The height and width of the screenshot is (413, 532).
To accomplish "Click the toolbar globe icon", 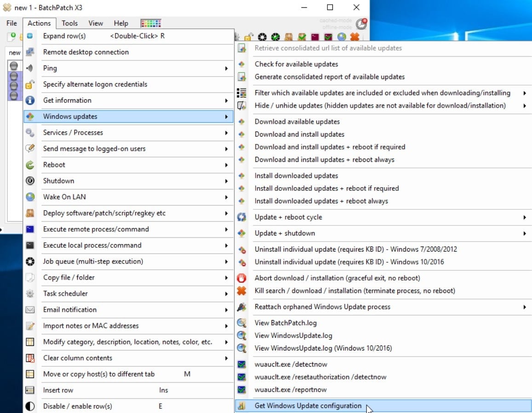I will pyautogui.click(x=342, y=37).
